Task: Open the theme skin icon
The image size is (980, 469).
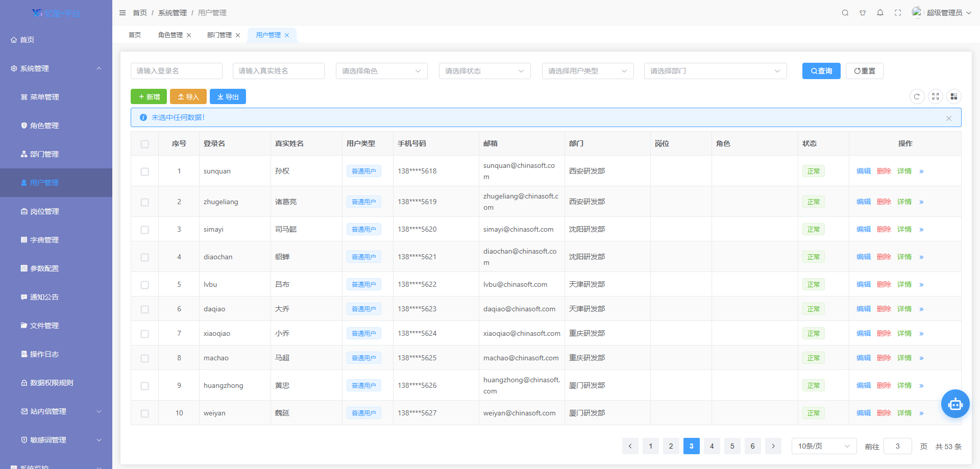Action: pos(863,13)
